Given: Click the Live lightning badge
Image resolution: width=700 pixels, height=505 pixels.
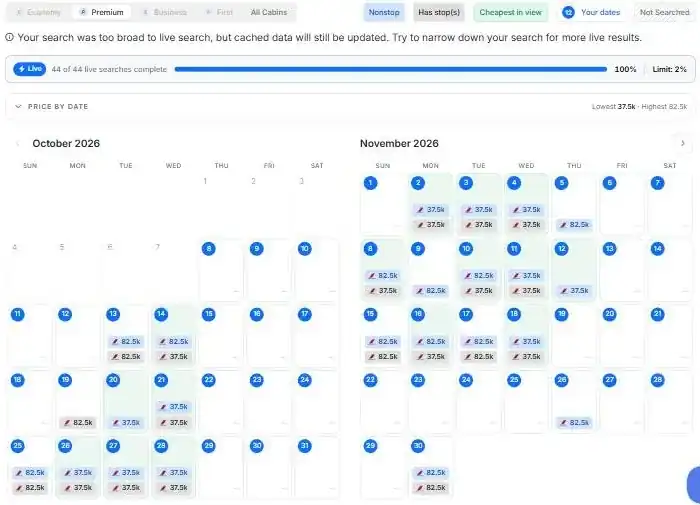Looking at the screenshot, I should point(29,69).
